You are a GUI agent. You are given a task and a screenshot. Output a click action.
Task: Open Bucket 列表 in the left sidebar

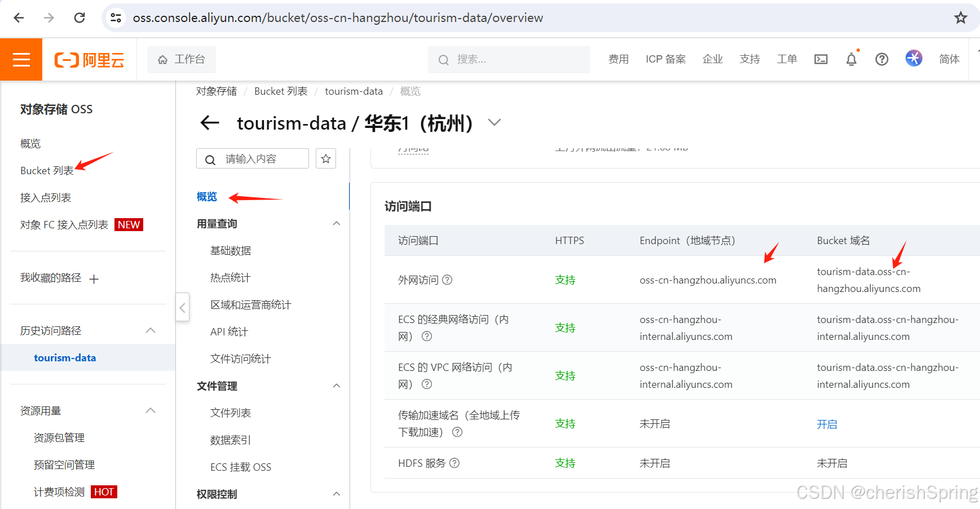click(47, 171)
